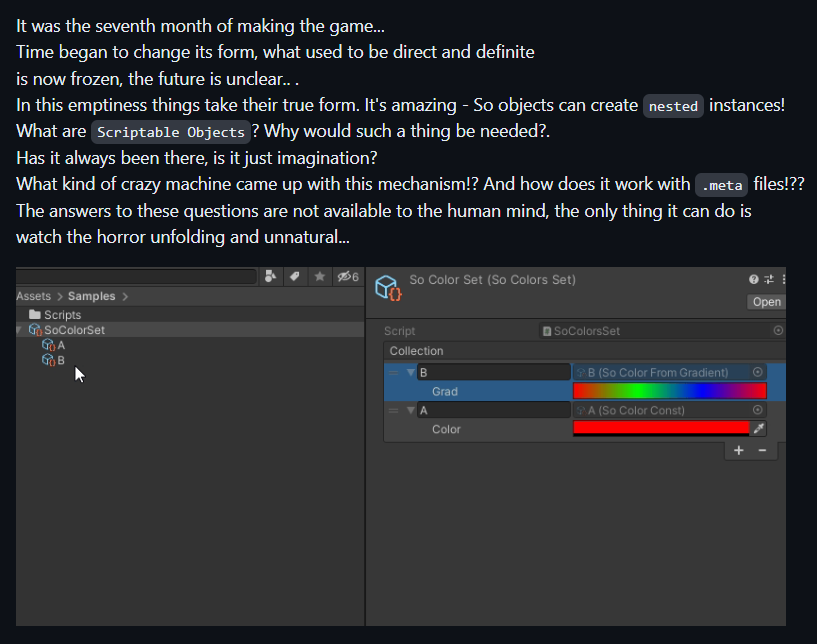Click the 'nested' inline code word

(673, 106)
